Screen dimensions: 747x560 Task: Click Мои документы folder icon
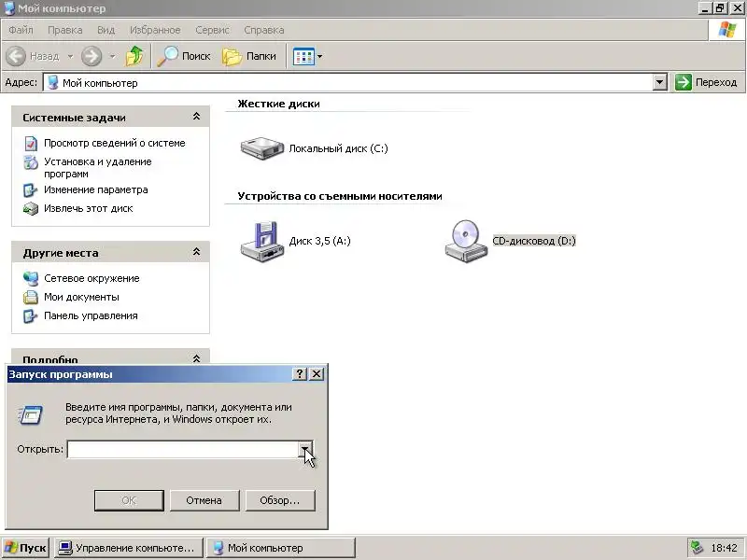[x=31, y=297]
